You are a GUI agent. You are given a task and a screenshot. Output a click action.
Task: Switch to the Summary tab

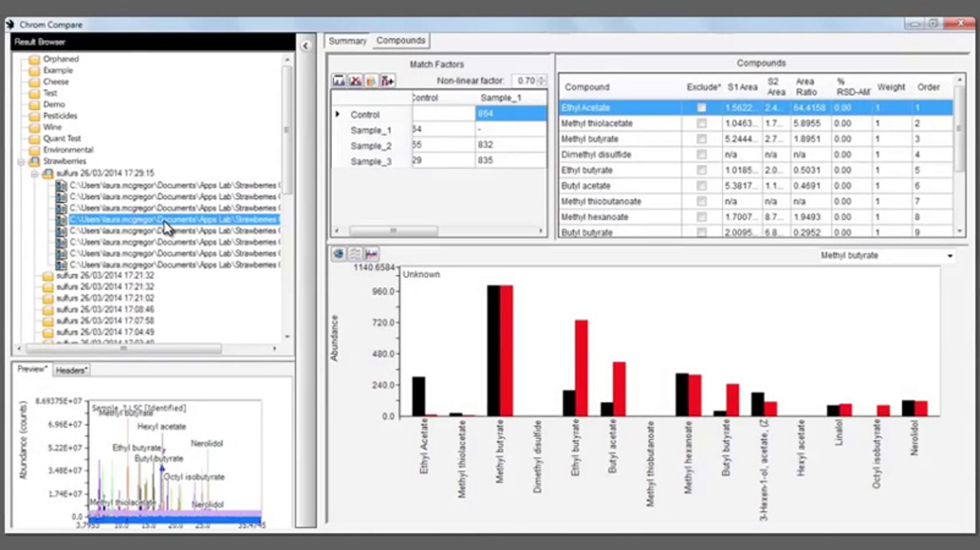point(347,41)
